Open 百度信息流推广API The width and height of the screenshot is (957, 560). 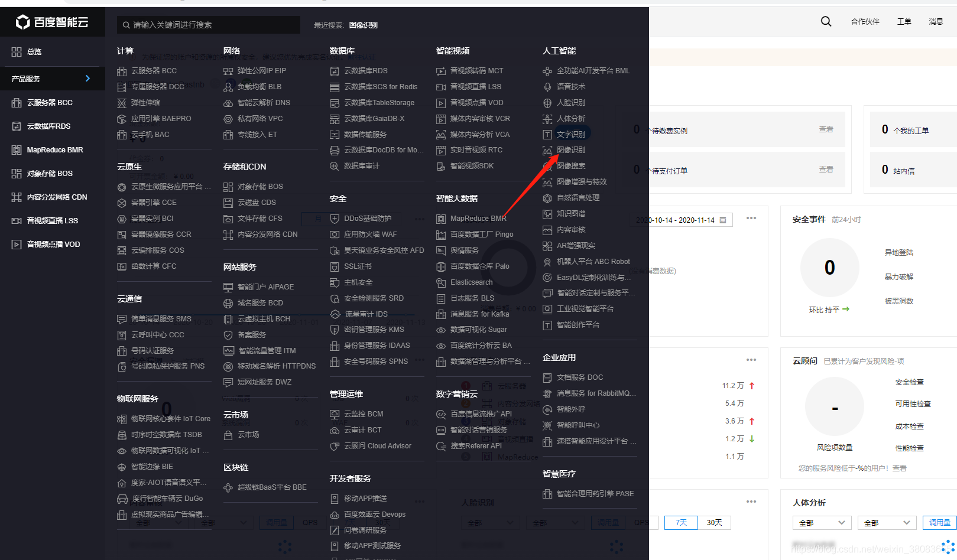pos(481,414)
